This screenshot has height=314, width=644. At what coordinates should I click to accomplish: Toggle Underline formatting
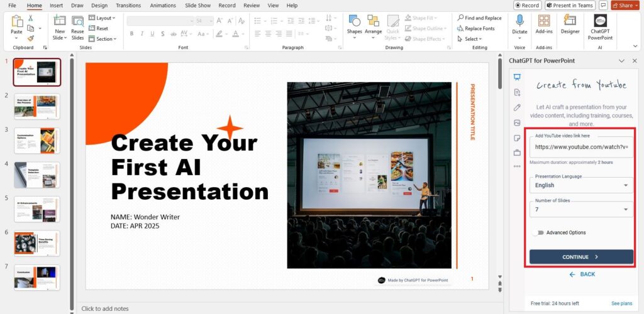click(x=152, y=34)
